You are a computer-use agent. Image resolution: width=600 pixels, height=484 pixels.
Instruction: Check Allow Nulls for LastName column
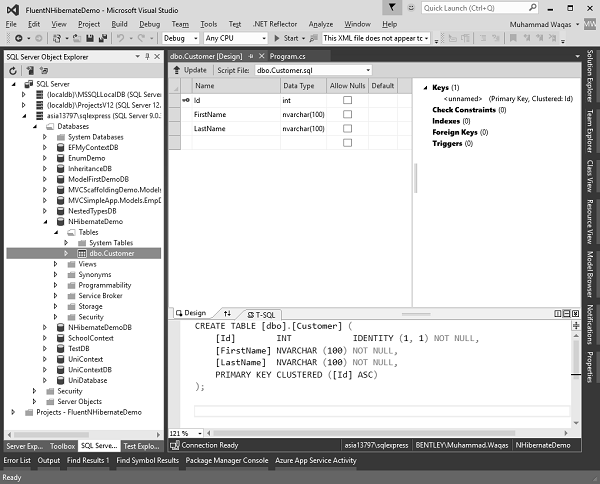(x=347, y=129)
